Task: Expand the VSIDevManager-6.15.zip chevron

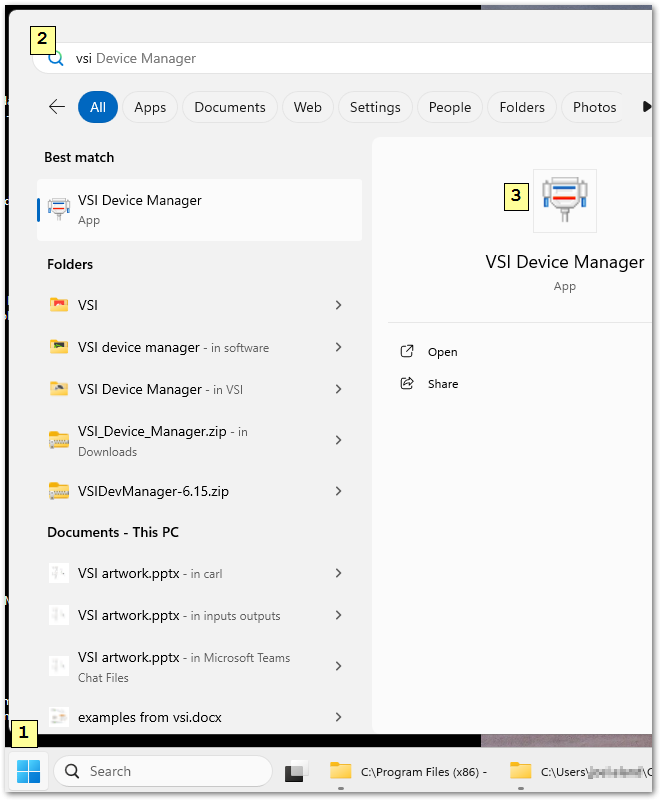Action: coord(338,491)
